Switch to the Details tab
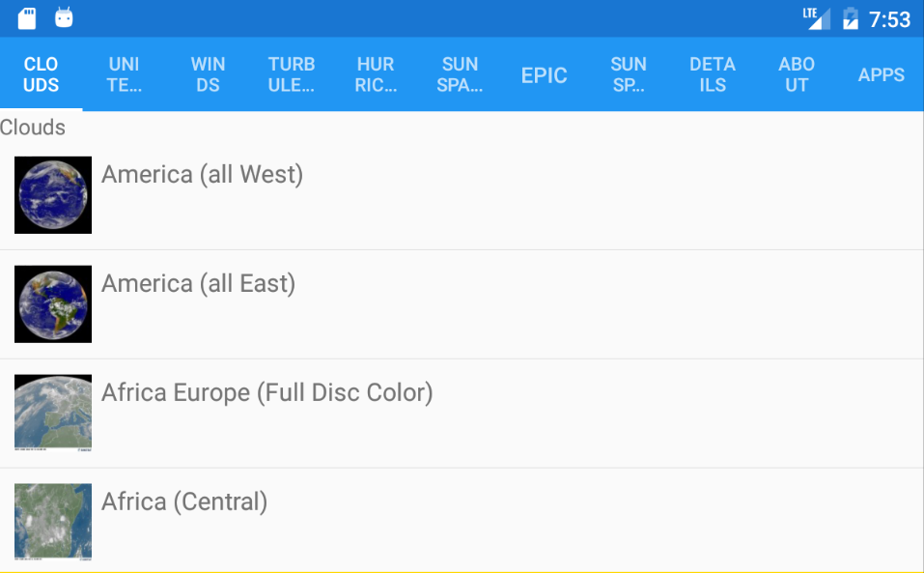The width and height of the screenshot is (924, 573). click(713, 74)
